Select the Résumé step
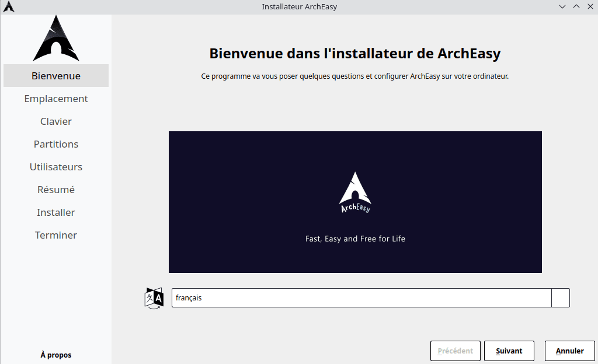Screen dimensions: 598x364 56,190
